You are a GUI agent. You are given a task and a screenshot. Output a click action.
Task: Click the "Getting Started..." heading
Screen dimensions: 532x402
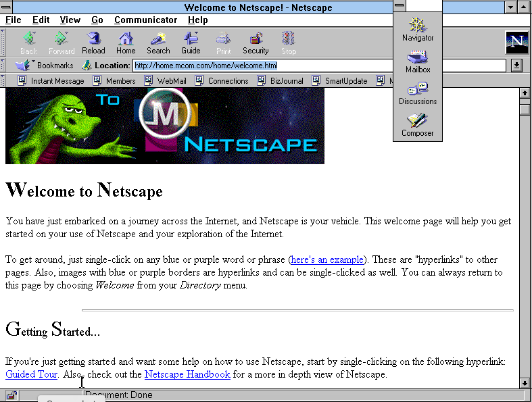coord(53,330)
